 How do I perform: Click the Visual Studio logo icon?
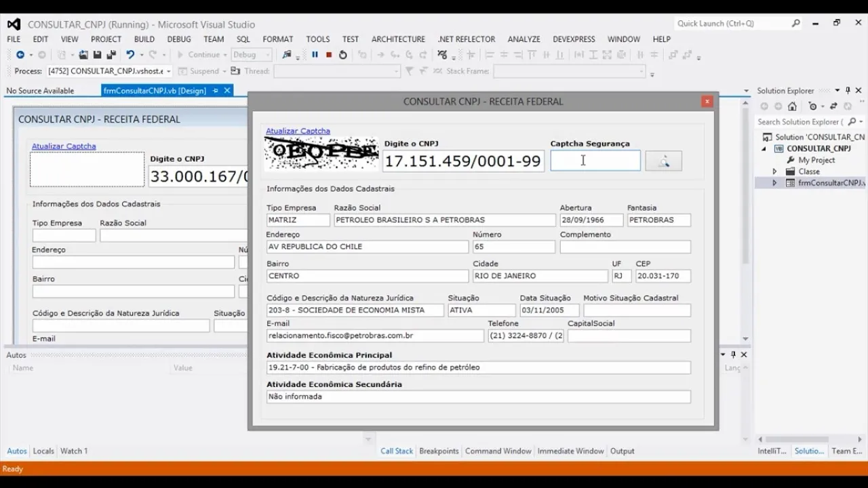(x=14, y=24)
